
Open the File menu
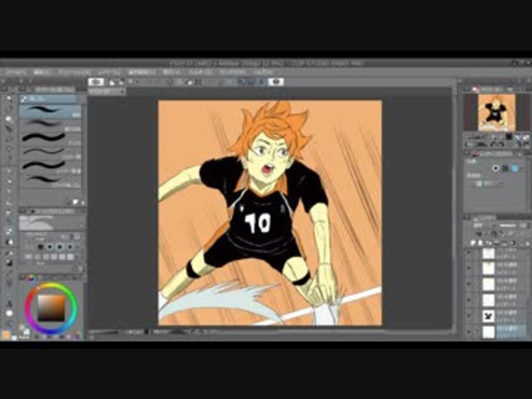(x=16, y=72)
